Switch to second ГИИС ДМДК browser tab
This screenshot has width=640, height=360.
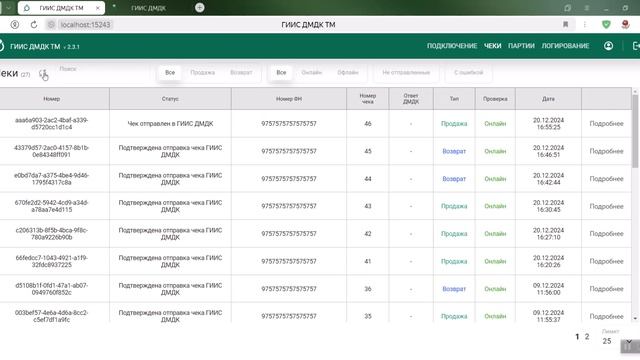point(149,8)
